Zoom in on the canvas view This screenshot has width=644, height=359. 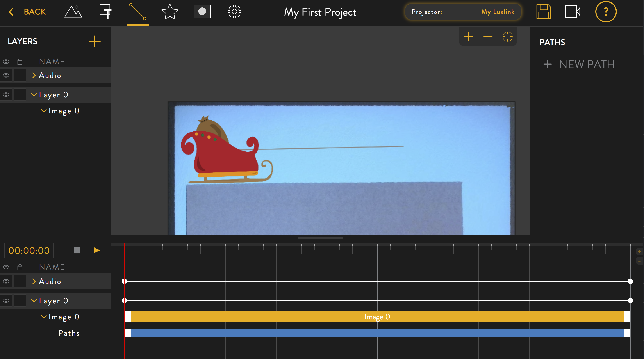tap(468, 37)
